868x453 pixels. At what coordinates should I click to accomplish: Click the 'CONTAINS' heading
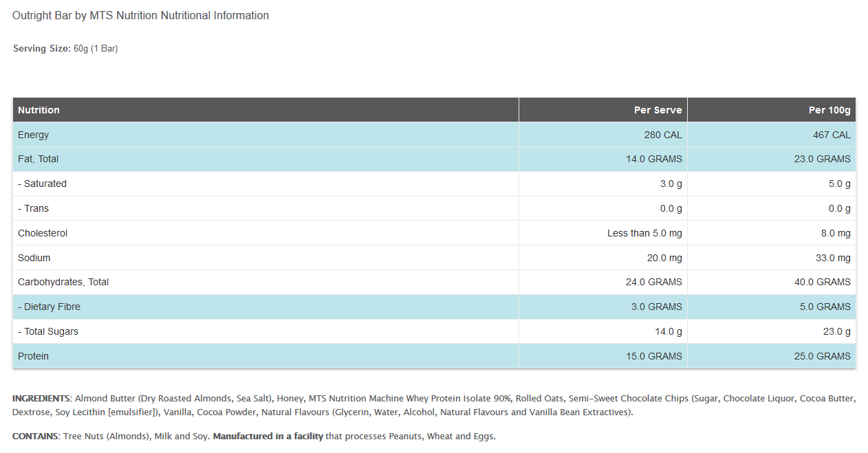[35, 436]
